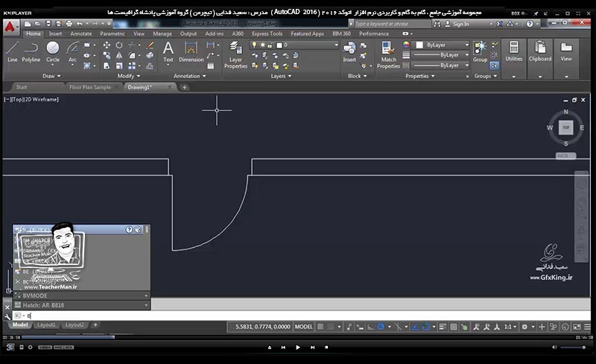The image size is (596, 364).
Task: Open the Text annotation tool
Action: pyautogui.click(x=168, y=52)
